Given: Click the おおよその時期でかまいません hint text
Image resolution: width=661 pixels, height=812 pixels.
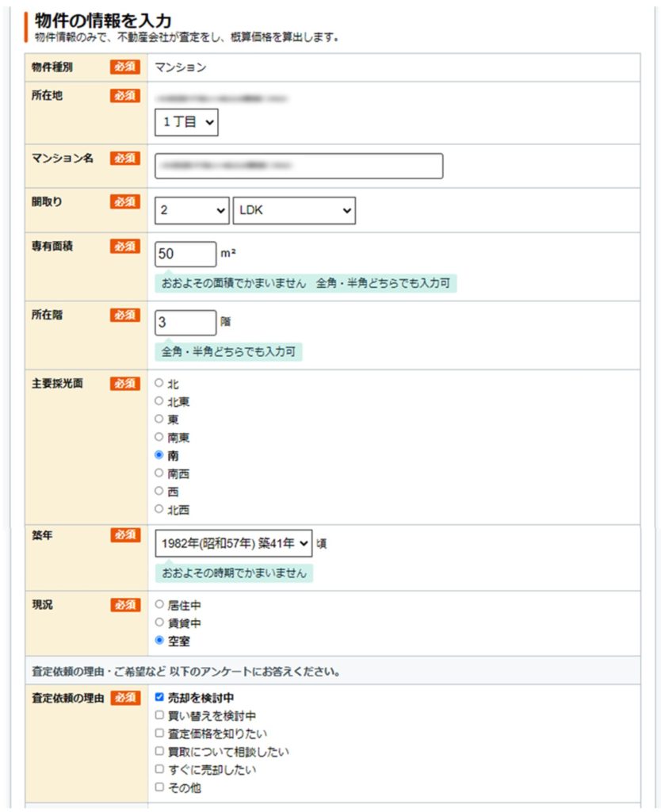Looking at the screenshot, I should pyautogui.click(x=234, y=573).
